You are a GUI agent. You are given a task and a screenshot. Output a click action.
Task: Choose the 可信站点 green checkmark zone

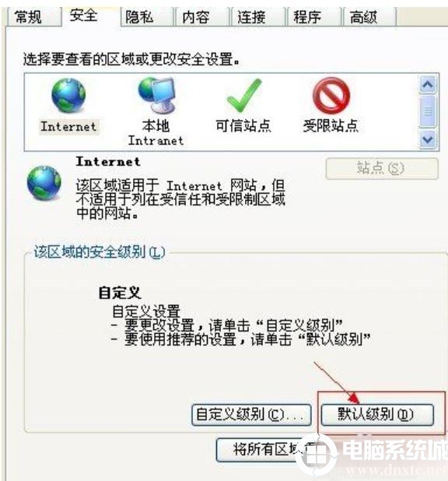click(244, 95)
